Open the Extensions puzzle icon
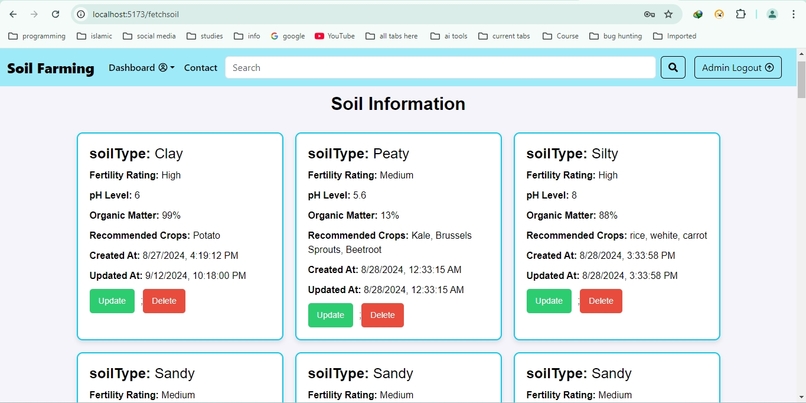The width and height of the screenshot is (806, 403). (x=740, y=14)
